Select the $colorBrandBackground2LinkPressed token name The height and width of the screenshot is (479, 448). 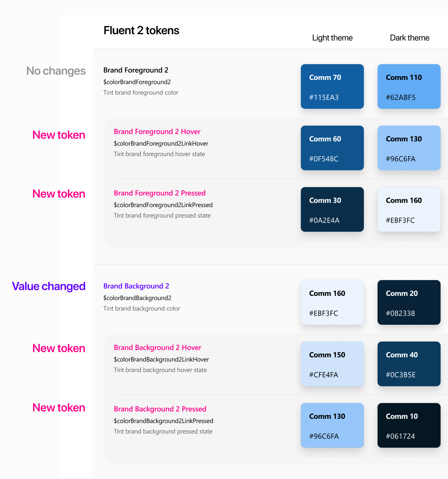(x=163, y=421)
